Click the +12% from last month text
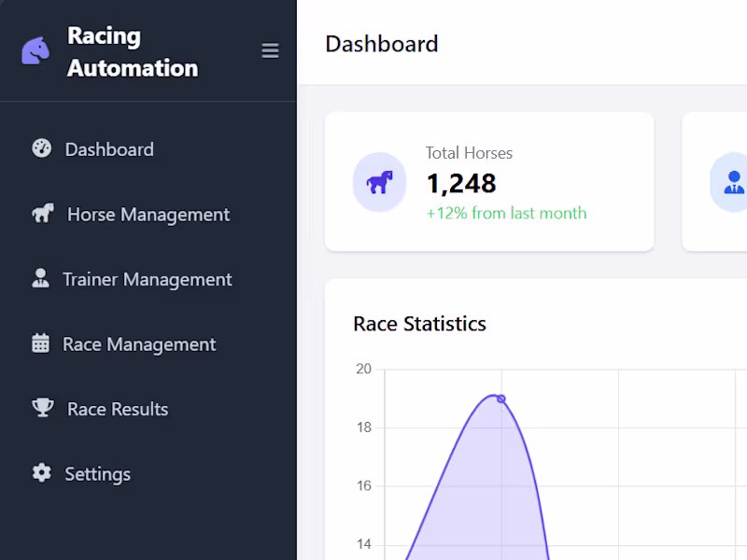747x560 pixels. coord(506,213)
